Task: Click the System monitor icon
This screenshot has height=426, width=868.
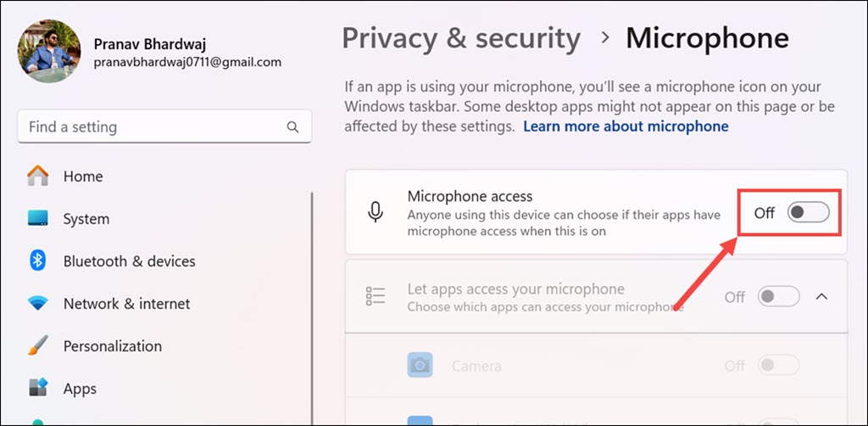Action: click(38, 219)
